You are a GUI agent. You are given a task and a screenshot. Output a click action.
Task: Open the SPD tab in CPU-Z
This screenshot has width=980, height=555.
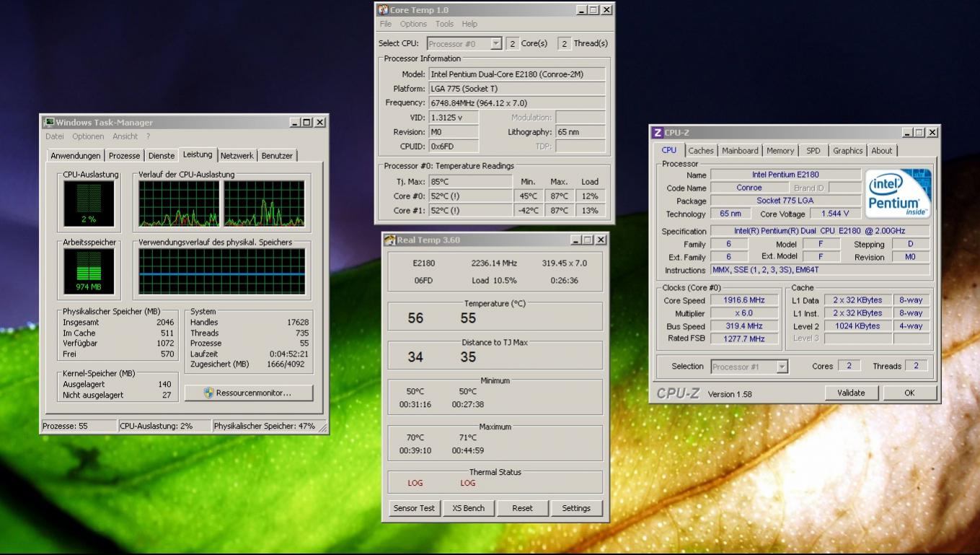[813, 151]
